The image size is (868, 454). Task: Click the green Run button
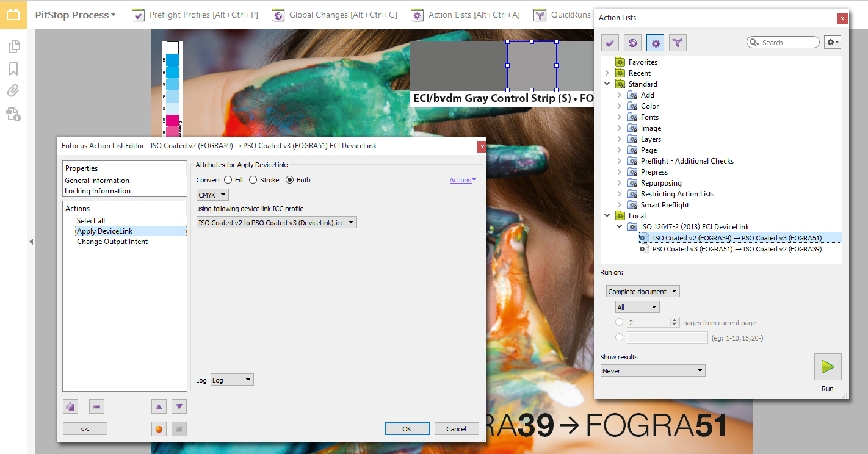coord(828,367)
